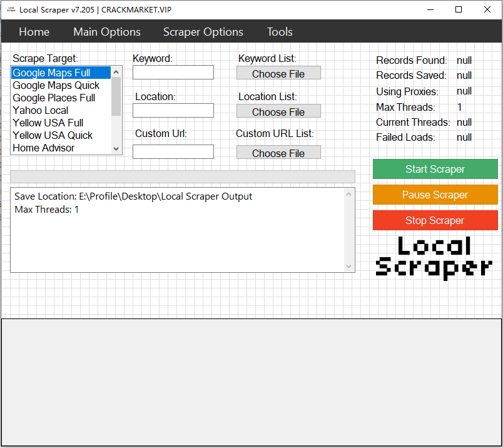The image size is (503, 448).
Task: Choose a file for Location List
Action: click(278, 111)
